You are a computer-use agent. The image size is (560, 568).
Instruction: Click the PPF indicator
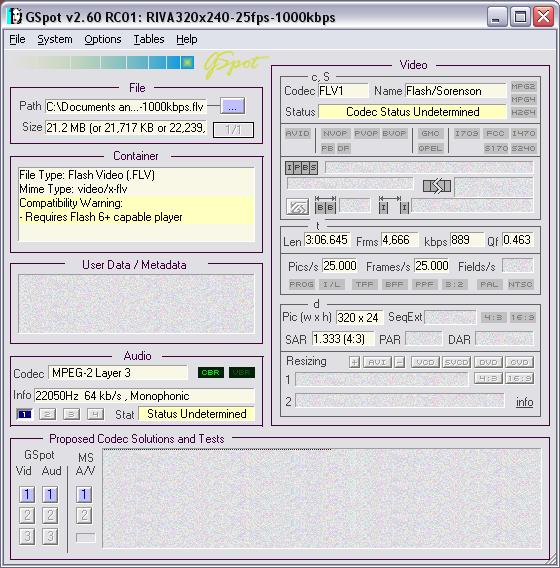tap(424, 284)
